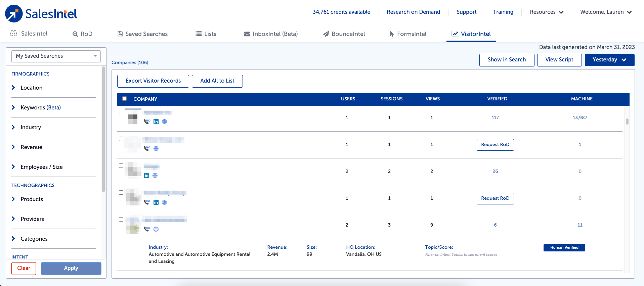The height and width of the screenshot is (286, 644).
Task: Open the website globe icon in the fourth company row
Action: pos(164,202)
